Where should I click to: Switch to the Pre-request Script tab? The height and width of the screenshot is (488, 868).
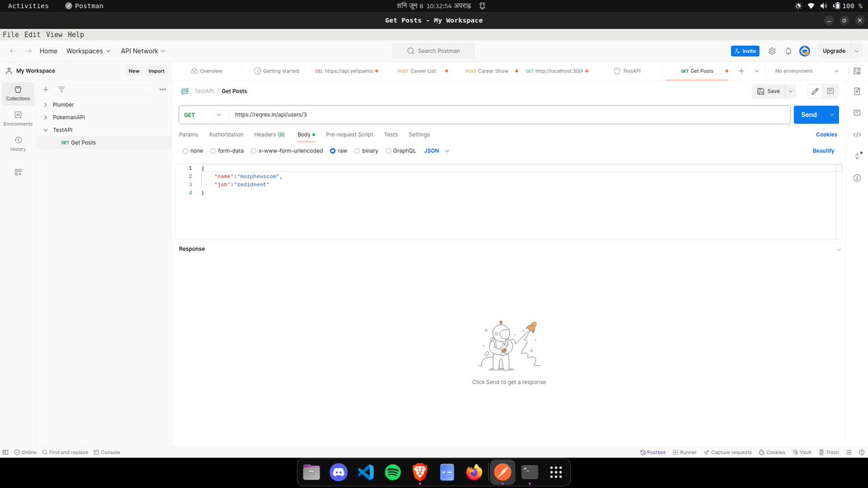click(x=349, y=134)
